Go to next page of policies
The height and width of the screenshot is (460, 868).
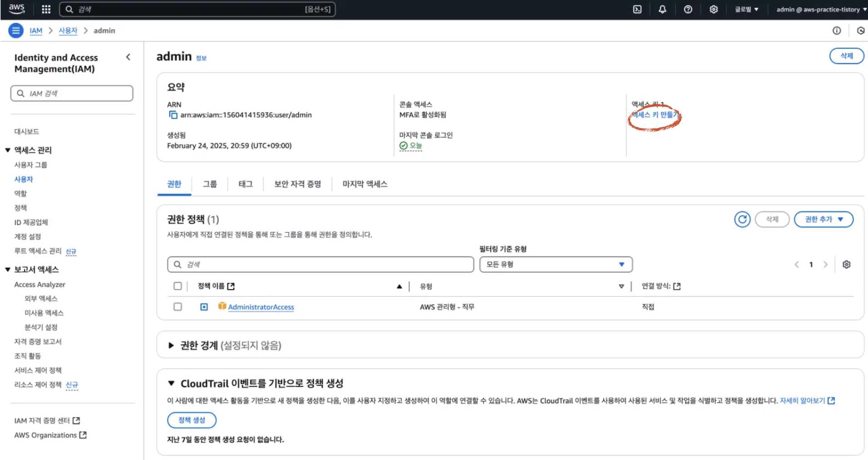pyautogui.click(x=825, y=264)
